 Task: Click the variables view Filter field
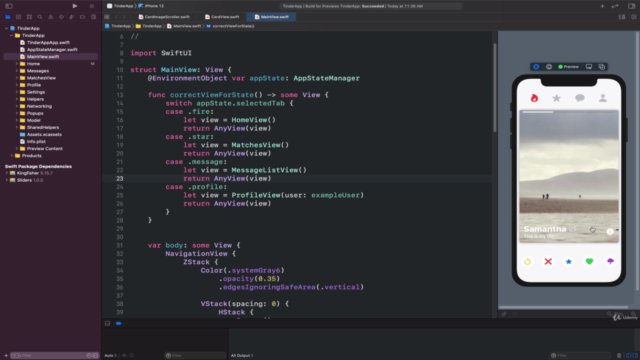pyautogui.click(x=195, y=356)
